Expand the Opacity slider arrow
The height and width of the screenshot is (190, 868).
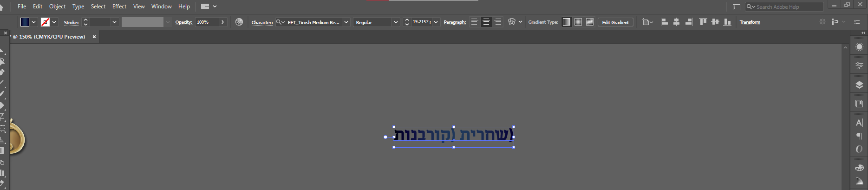tap(223, 22)
